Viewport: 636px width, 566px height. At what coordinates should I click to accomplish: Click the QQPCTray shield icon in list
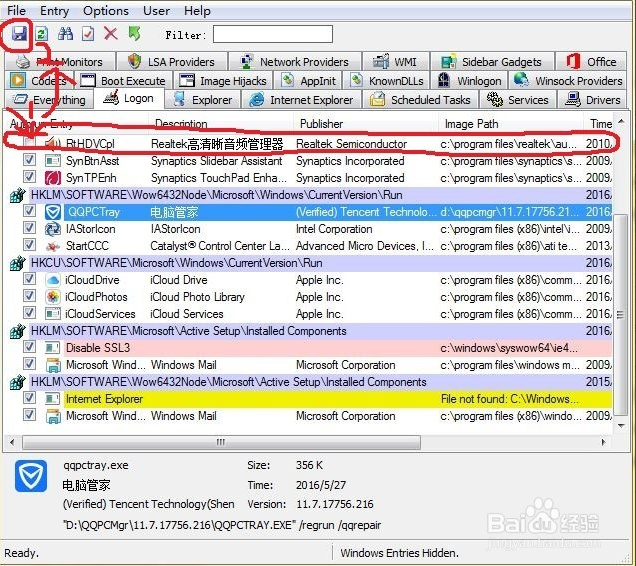pyautogui.click(x=53, y=212)
